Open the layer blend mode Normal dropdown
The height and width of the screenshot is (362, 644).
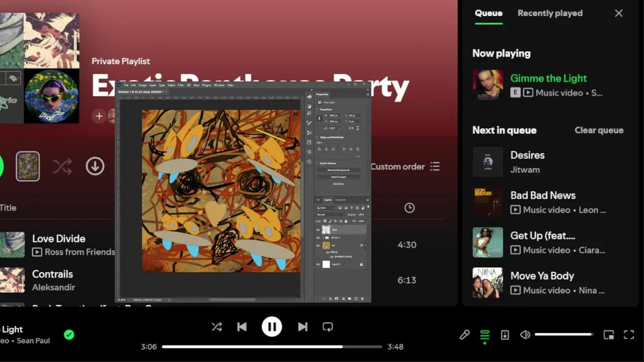[331, 215]
